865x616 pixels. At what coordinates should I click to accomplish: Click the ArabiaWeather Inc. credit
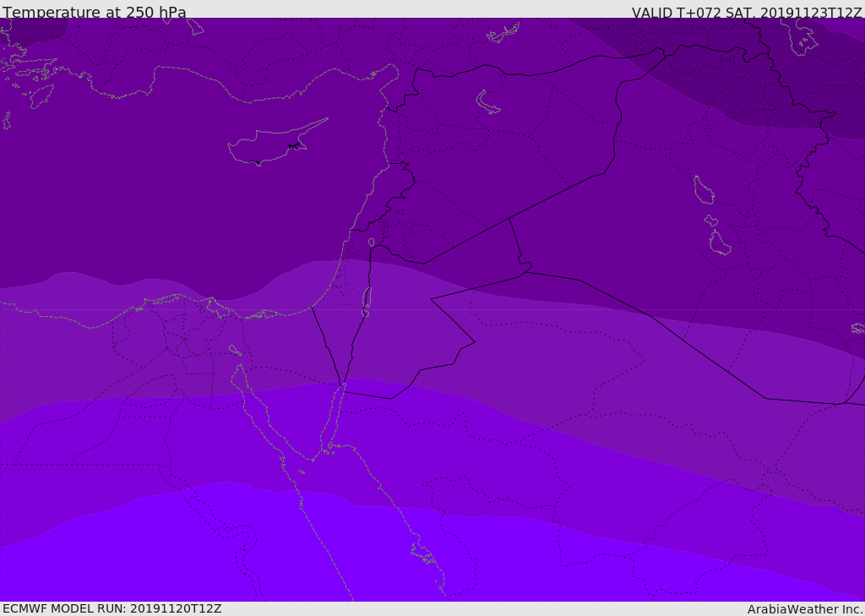click(805, 609)
